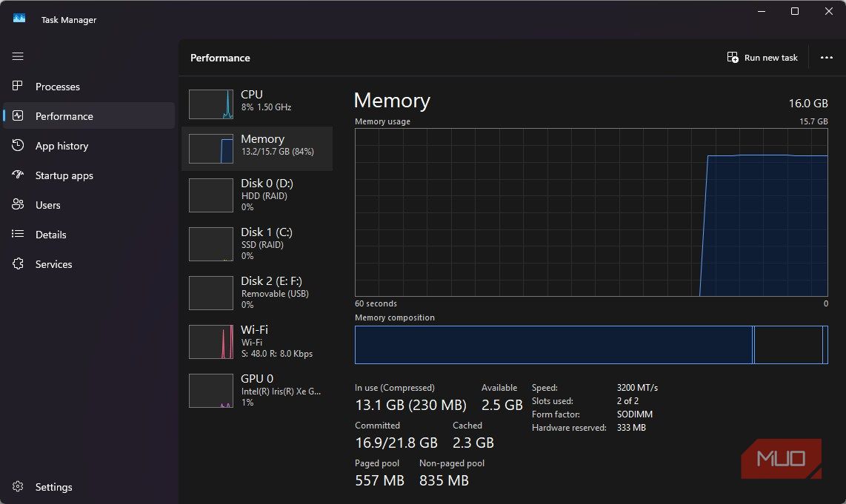
Task: Open the Startup apps page
Action: pos(88,175)
